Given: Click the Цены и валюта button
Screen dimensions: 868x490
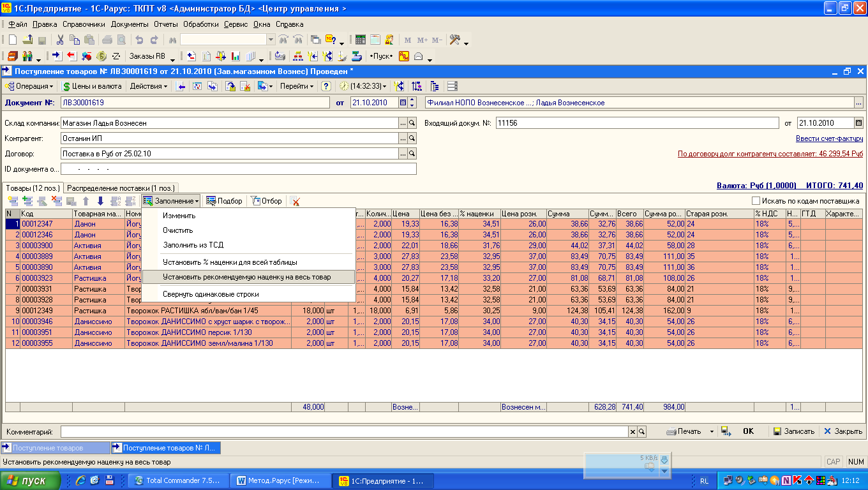Looking at the screenshot, I should tap(91, 86).
